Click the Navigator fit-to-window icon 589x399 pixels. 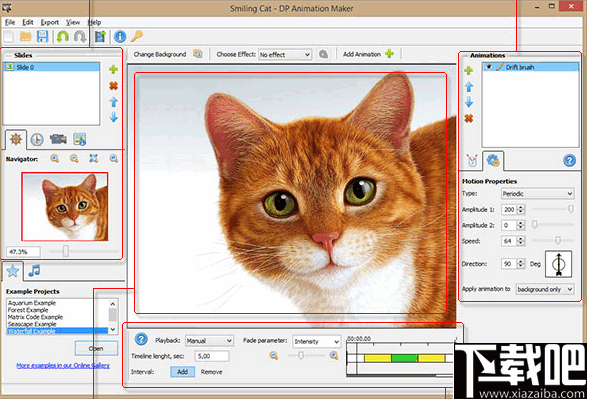pyautogui.click(x=94, y=159)
